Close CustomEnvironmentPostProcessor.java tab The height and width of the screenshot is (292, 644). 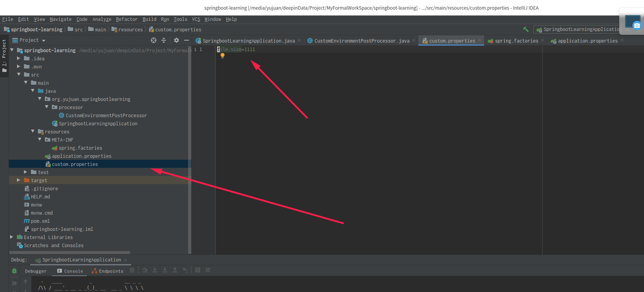point(414,40)
